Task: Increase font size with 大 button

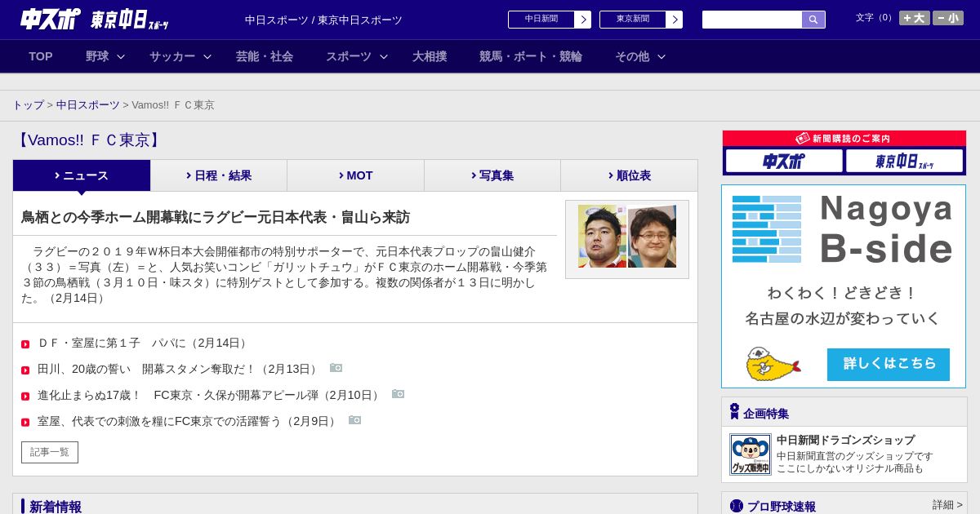Action: 914,18
